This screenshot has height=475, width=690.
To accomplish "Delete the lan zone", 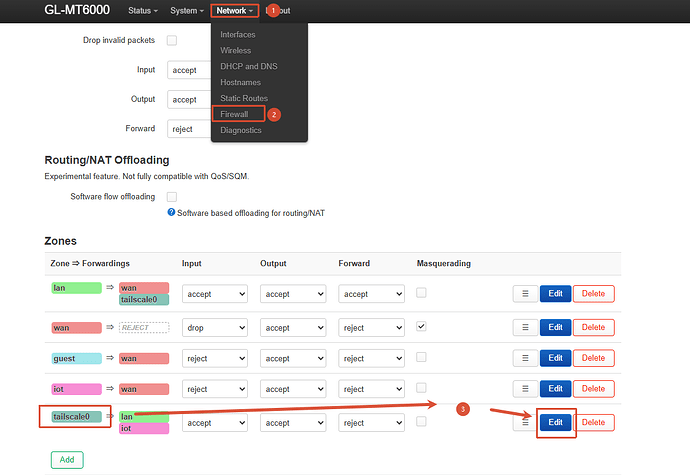I will [593, 294].
